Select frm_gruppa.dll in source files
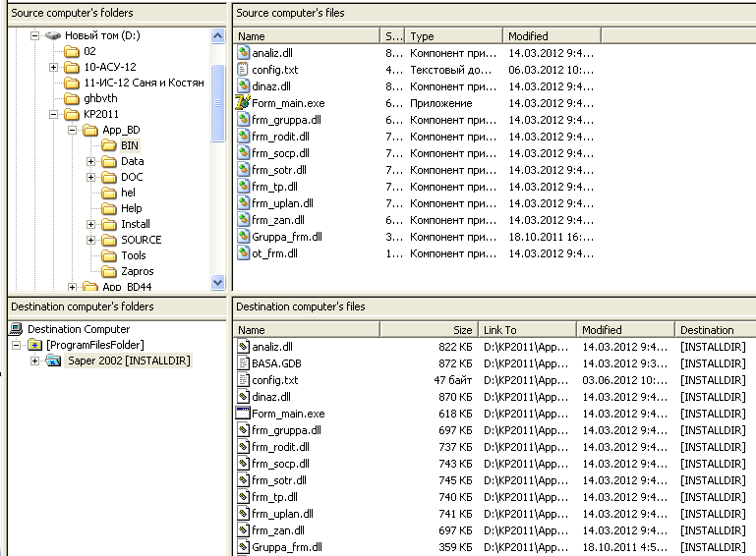 286,120
